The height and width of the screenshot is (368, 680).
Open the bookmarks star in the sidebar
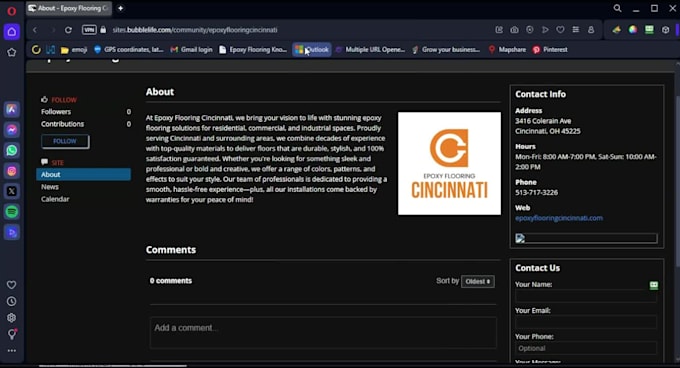(x=12, y=52)
